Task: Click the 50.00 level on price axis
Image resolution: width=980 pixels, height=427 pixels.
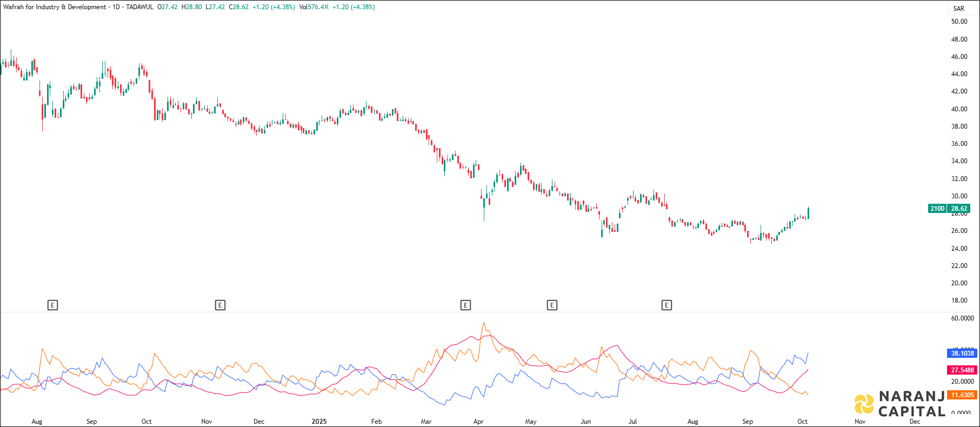Action: [959, 22]
